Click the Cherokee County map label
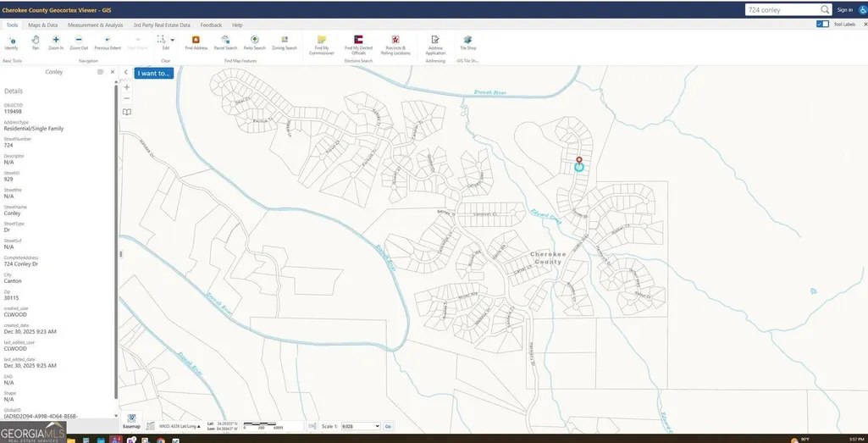Image resolution: width=868 pixels, height=443 pixels. (x=549, y=257)
